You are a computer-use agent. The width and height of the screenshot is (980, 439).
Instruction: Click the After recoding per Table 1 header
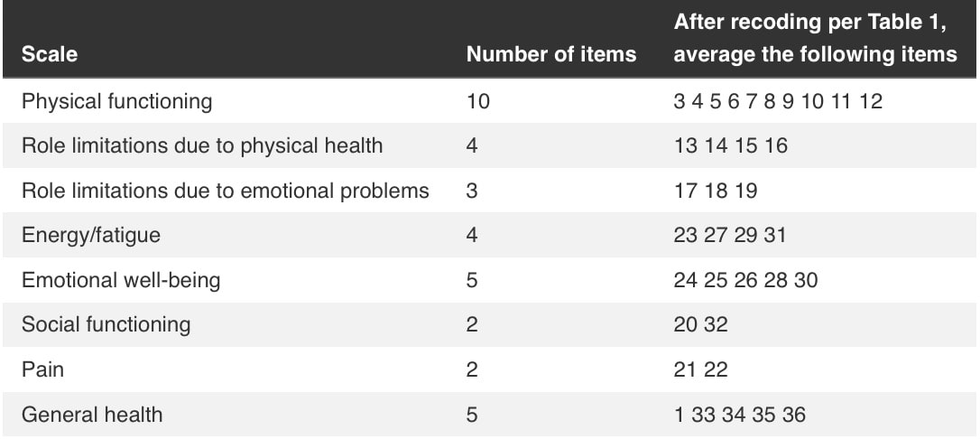(x=815, y=39)
